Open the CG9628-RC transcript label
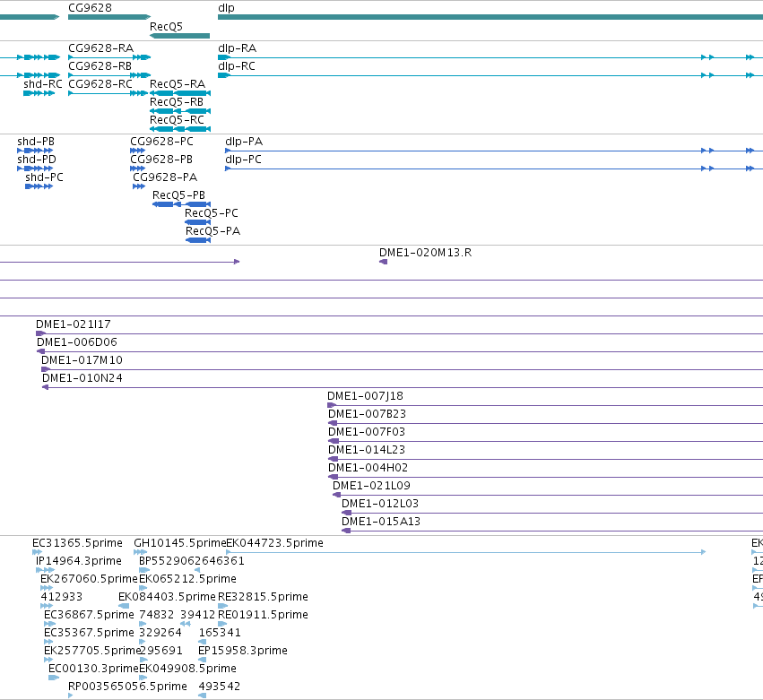 coord(100,84)
